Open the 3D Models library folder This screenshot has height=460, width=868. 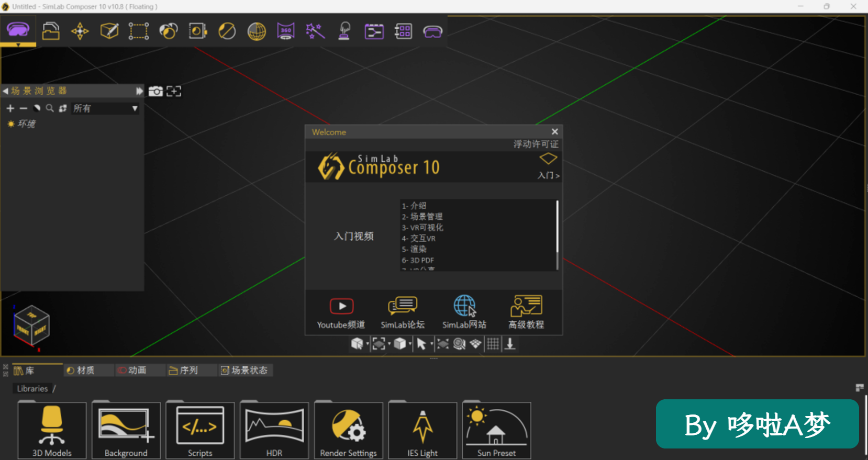click(x=52, y=430)
